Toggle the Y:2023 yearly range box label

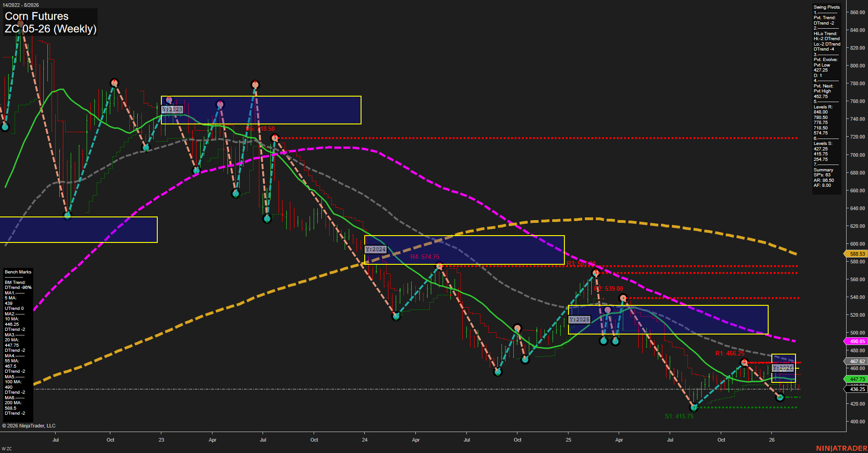172,109
